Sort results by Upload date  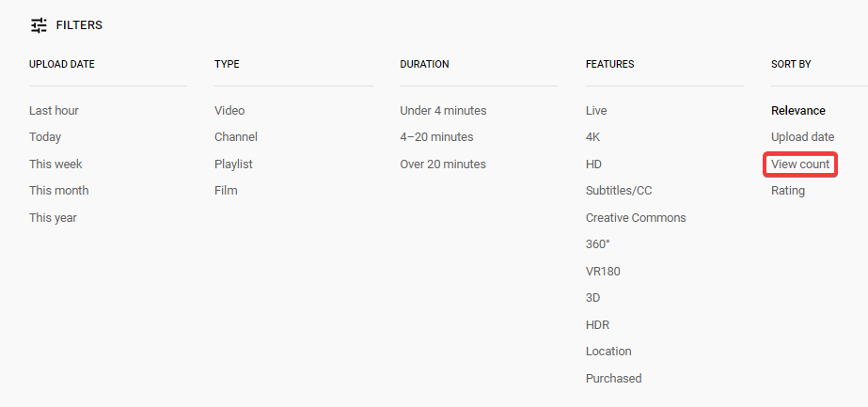click(802, 137)
